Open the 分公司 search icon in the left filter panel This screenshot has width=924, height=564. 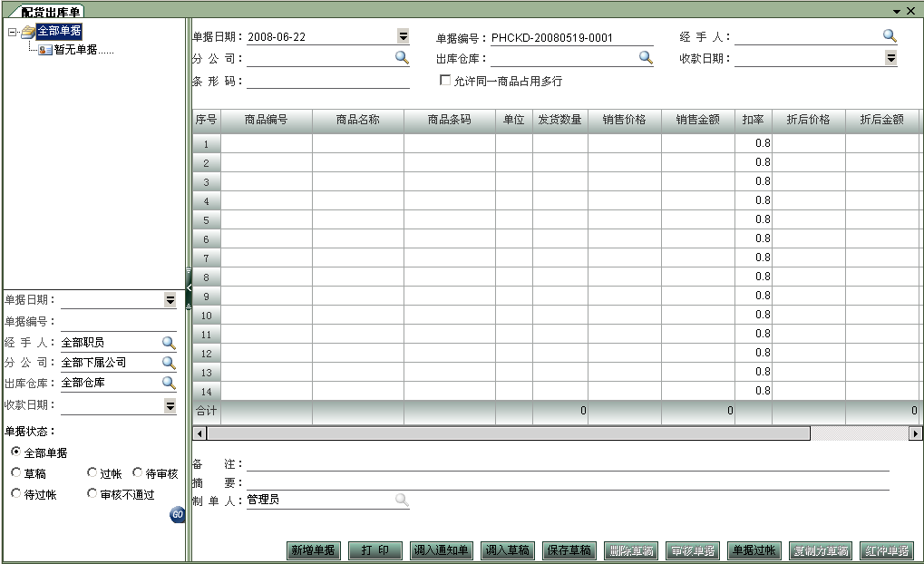click(x=167, y=362)
